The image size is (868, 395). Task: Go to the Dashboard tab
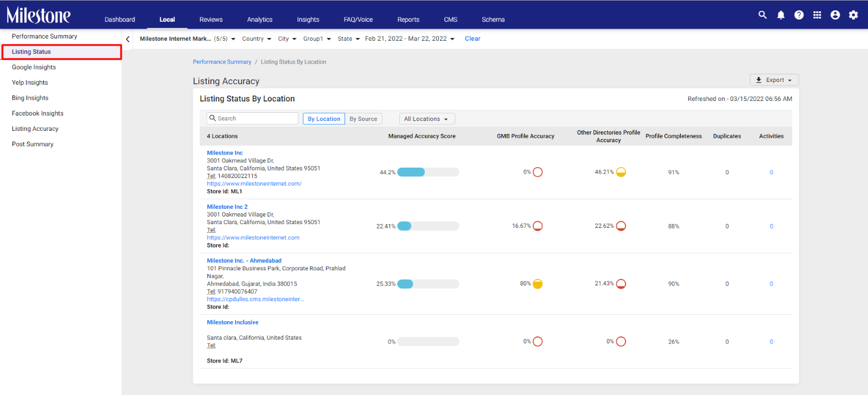(120, 20)
